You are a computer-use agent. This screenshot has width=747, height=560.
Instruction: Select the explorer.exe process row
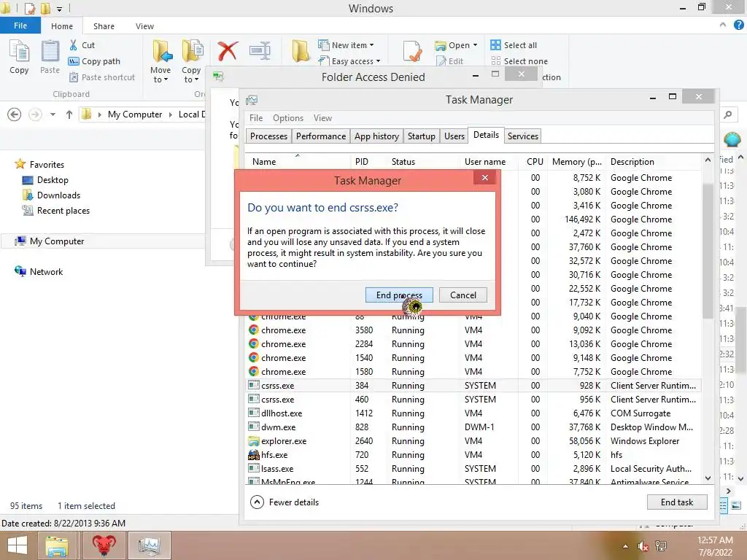pos(473,441)
